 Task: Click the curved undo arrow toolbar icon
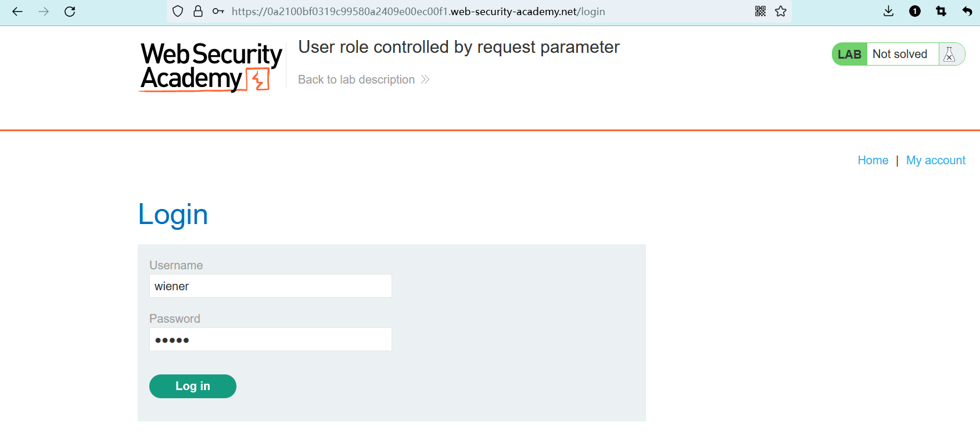click(967, 12)
